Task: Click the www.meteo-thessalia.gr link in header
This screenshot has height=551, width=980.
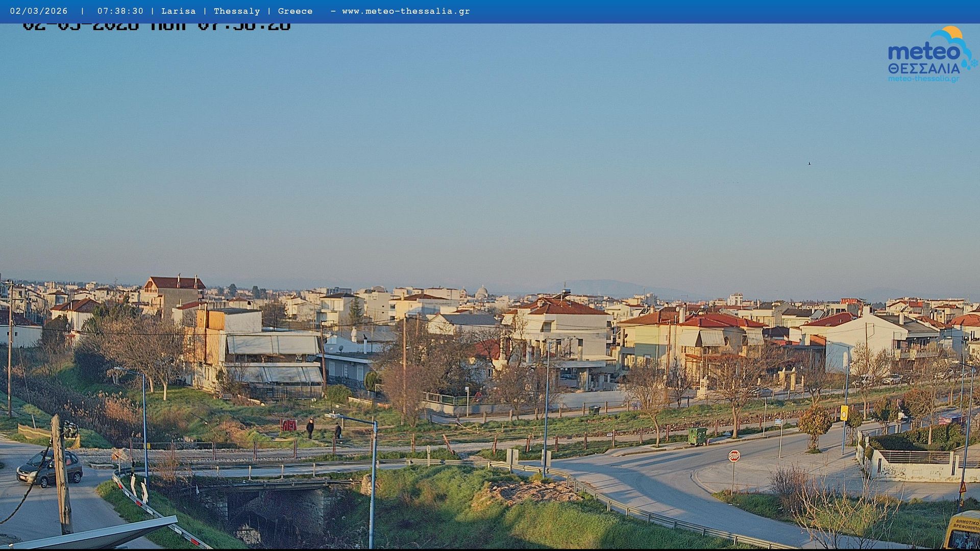Action: (406, 11)
